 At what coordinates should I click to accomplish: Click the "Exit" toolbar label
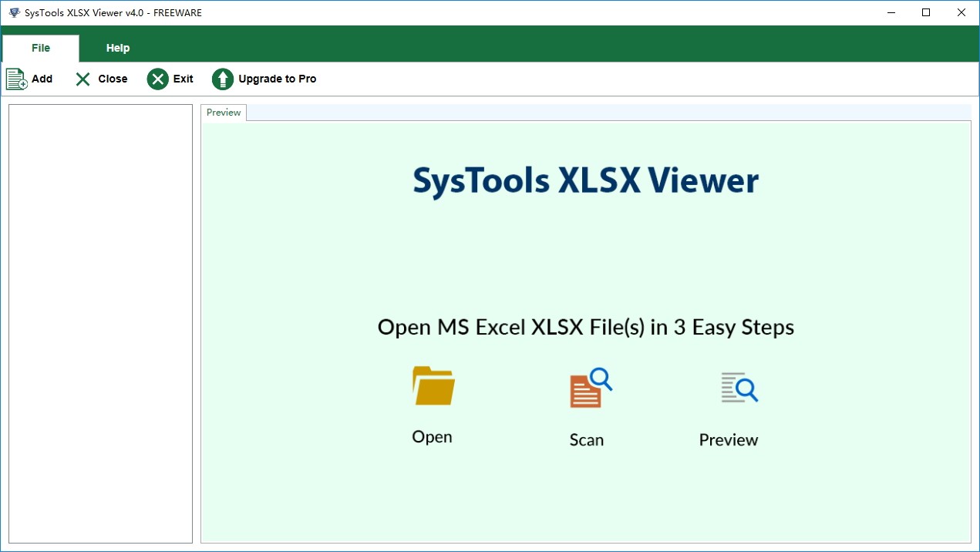[x=183, y=79]
